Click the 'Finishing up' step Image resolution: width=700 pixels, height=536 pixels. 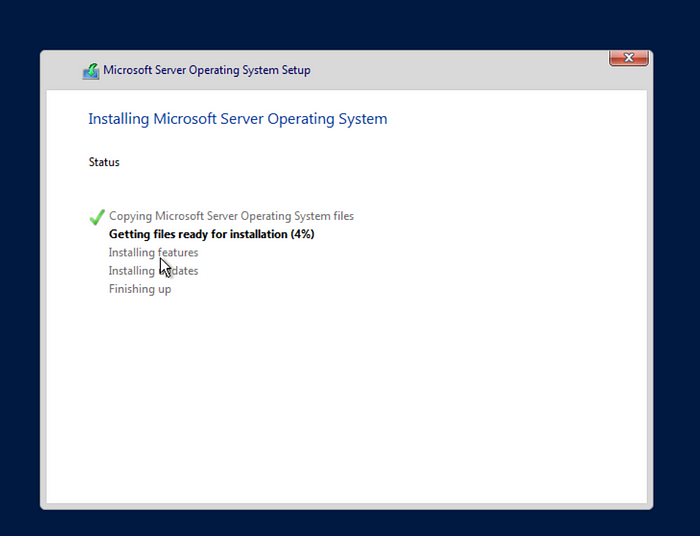(140, 289)
